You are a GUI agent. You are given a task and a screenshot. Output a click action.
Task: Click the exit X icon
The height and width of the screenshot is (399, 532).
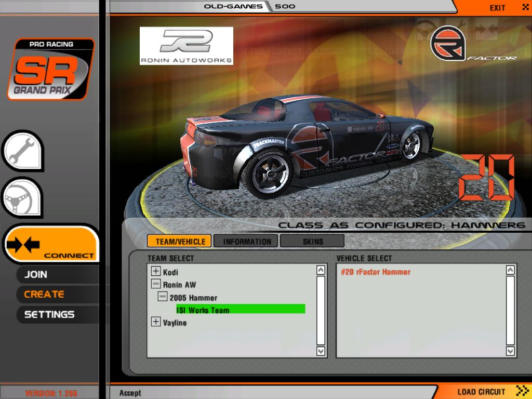[525, 7]
